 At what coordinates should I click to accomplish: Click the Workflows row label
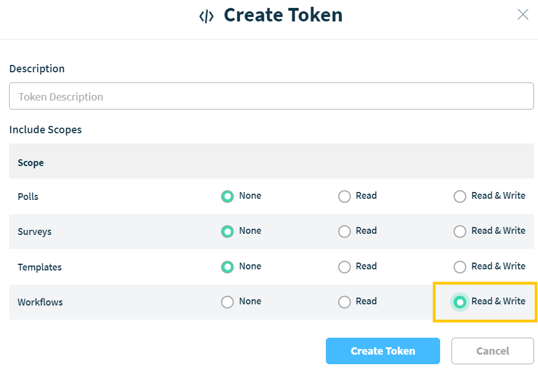[x=40, y=302]
